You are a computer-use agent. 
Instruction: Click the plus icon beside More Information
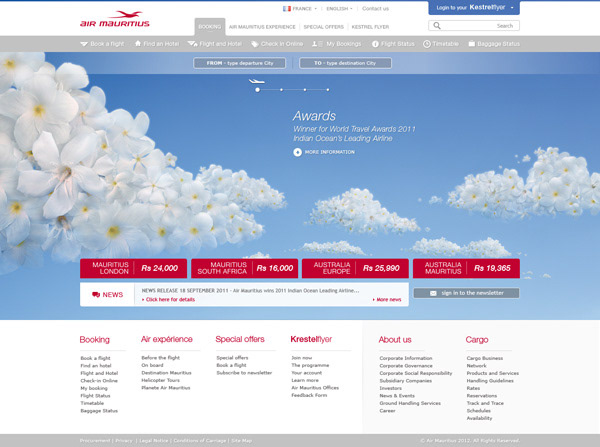pos(297,152)
